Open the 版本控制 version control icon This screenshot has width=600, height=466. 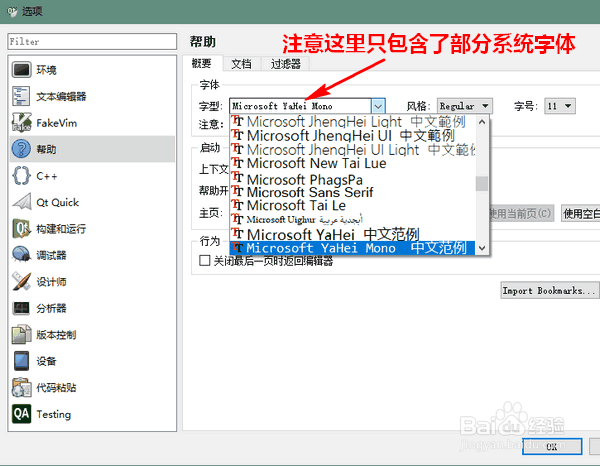(x=21, y=335)
